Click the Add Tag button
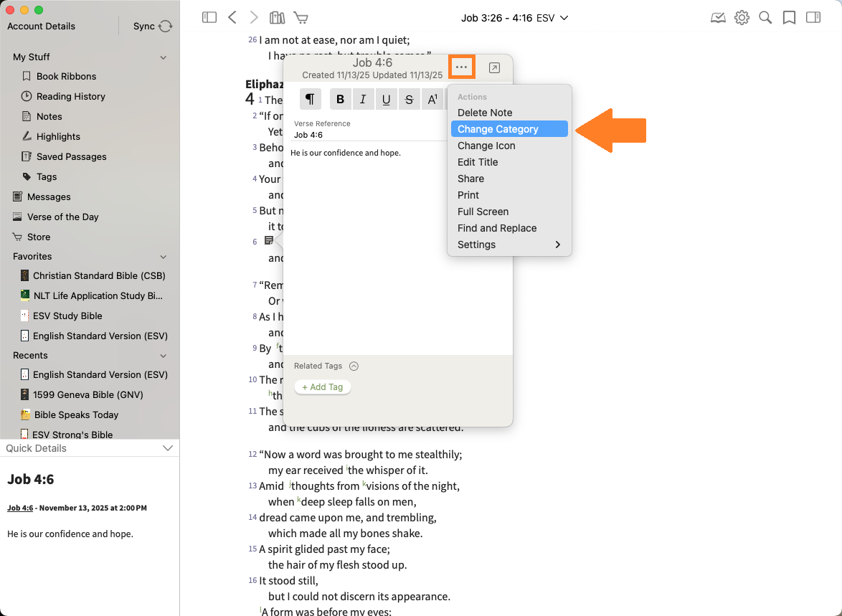This screenshot has height=616, width=842. tap(322, 387)
